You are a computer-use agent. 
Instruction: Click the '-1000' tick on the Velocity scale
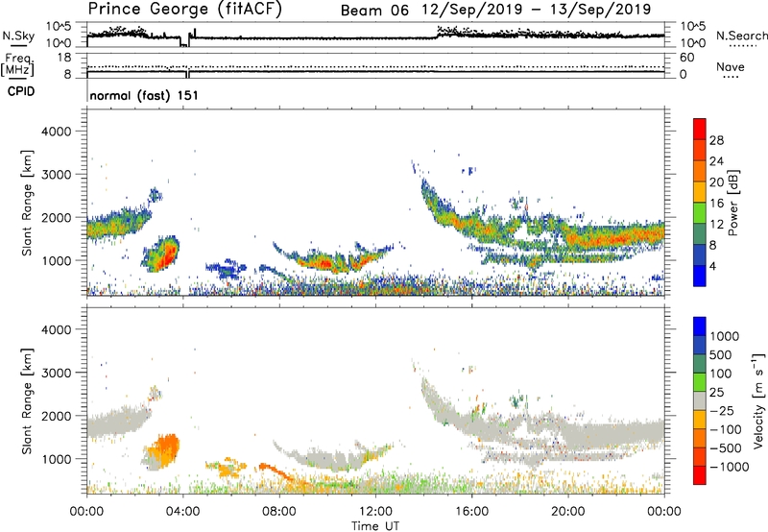pos(730,467)
